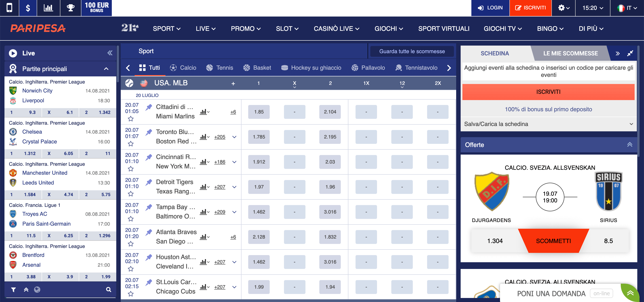Click the Paripesa logo
Screen dimensions: 644x302
pos(38,28)
